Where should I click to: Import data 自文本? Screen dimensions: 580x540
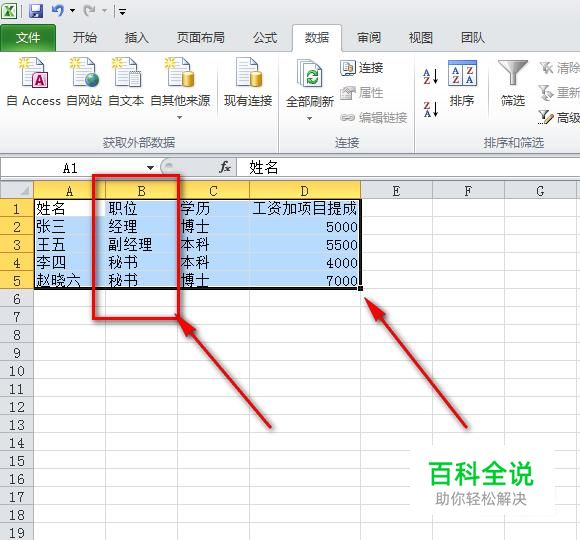[126, 82]
